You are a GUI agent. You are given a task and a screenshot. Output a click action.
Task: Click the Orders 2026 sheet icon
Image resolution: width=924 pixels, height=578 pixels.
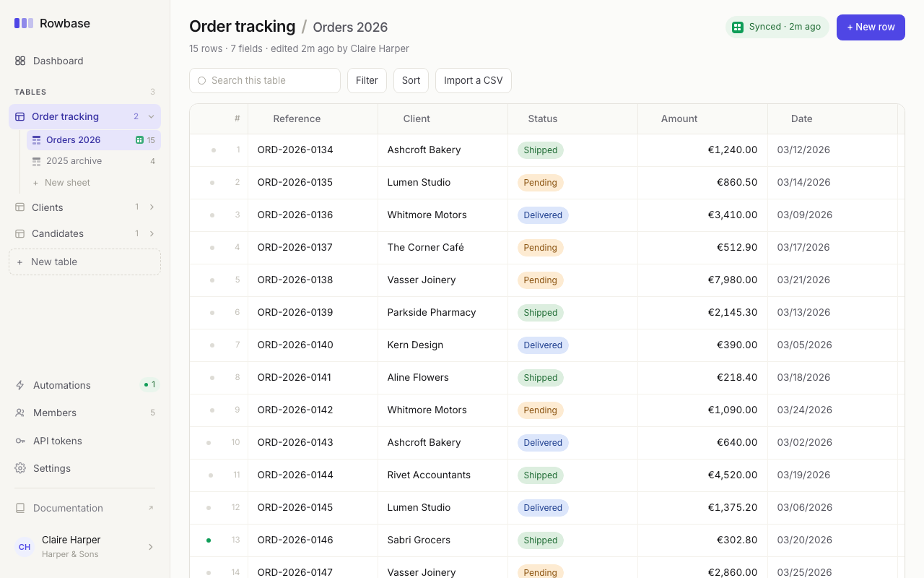[x=37, y=140]
